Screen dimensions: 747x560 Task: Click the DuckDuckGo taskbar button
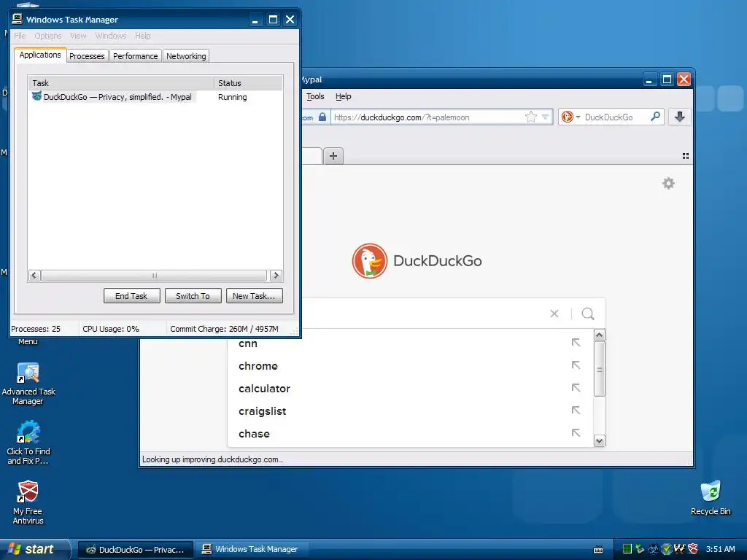[136, 550]
